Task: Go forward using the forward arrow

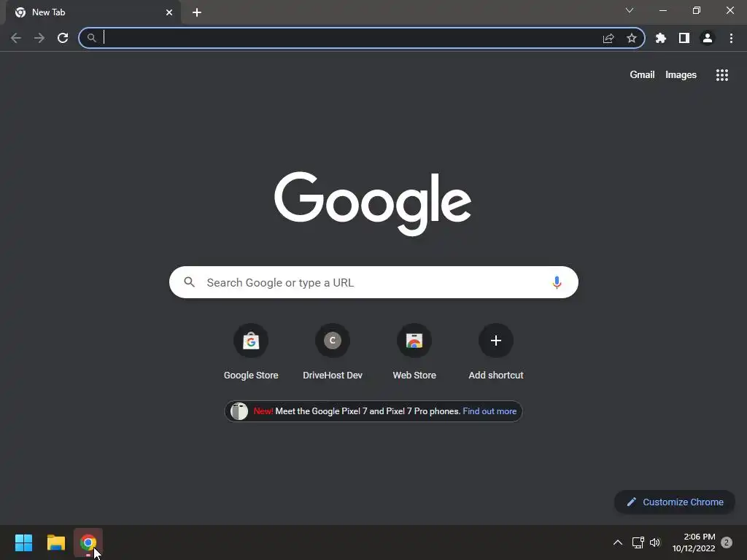Action: 39,38
